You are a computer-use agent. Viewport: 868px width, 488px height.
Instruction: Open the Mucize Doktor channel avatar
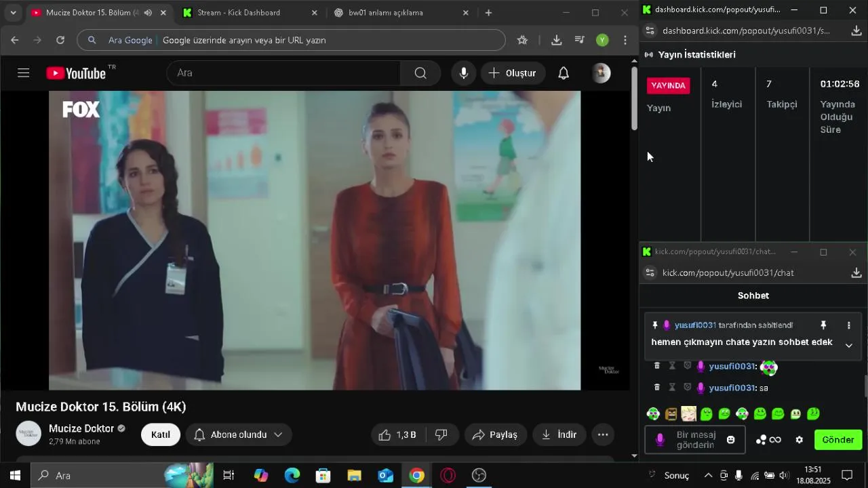tap(28, 434)
